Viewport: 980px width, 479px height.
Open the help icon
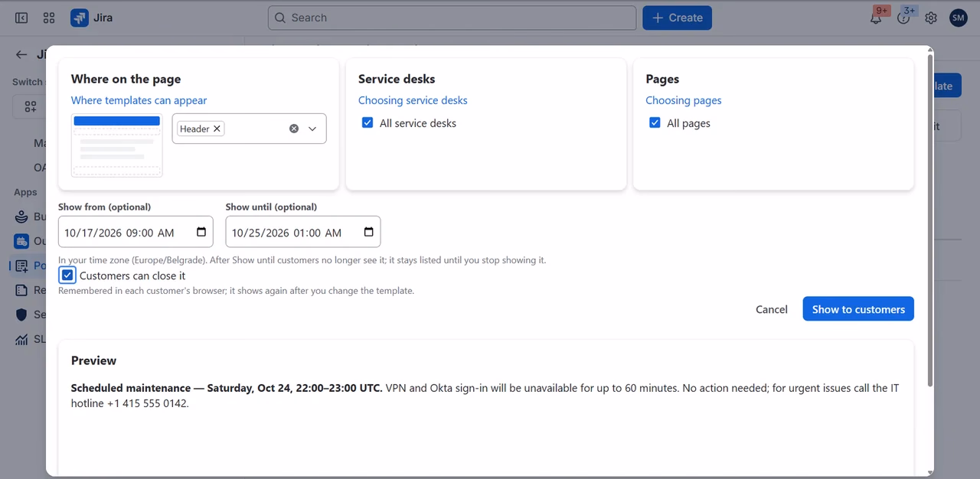903,18
